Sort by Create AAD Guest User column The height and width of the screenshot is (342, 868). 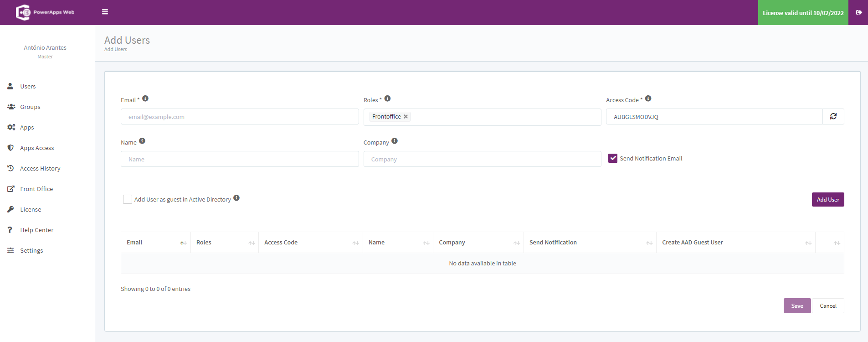pos(736,243)
